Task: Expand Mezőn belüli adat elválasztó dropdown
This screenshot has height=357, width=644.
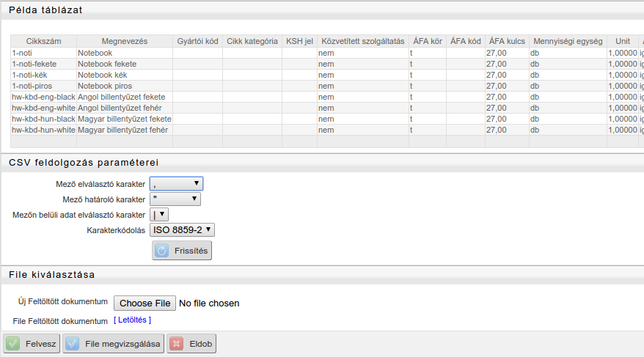Action: (159, 215)
